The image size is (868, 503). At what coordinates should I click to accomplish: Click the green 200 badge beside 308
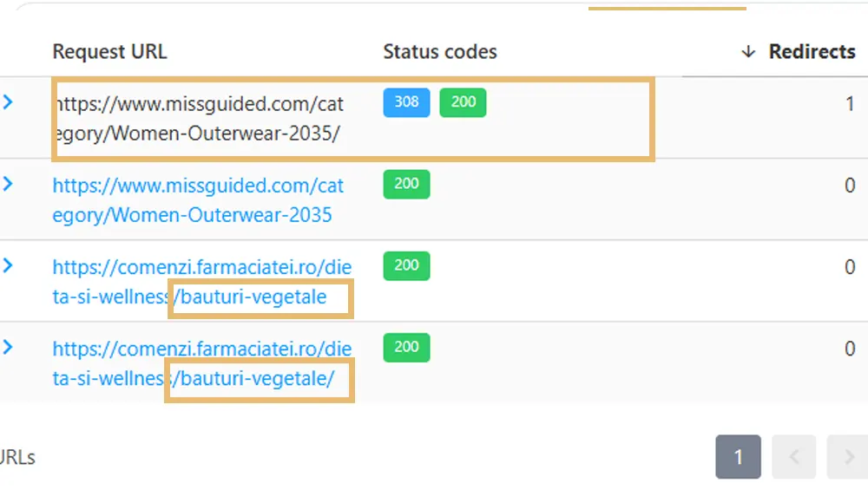click(x=463, y=102)
